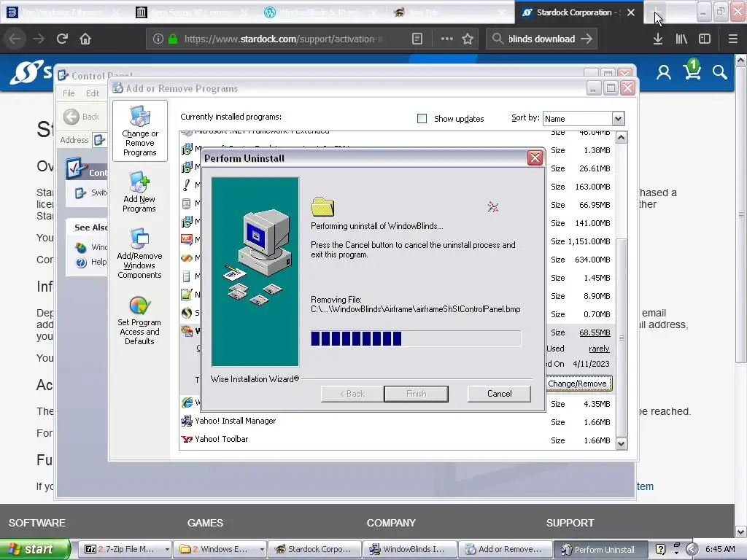This screenshot has width=747, height=560.
Task: Click Back button in Control Panel window
Action: (x=81, y=117)
